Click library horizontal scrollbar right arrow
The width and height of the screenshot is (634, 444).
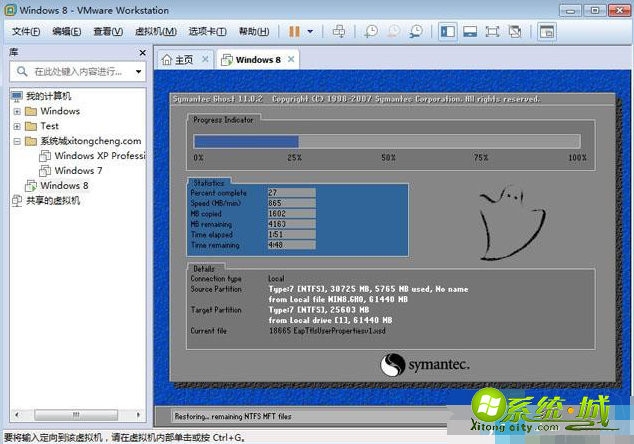pos(138,415)
